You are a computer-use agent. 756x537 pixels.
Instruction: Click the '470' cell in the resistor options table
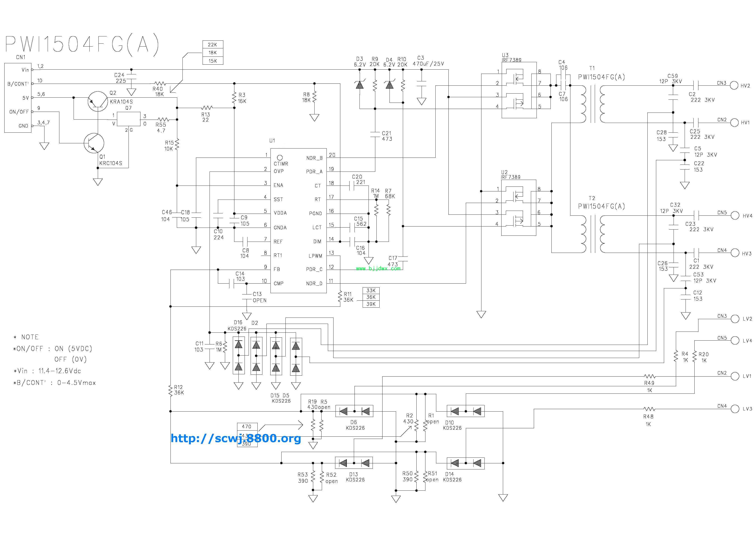point(247,426)
